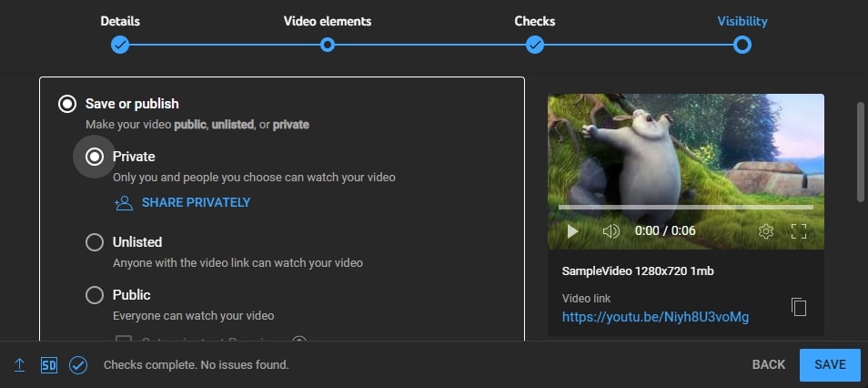Image resolution: width=868 pixels, height=388 pixels.
Task: Click the add-person icon beside Share Privately
Action: (x=124, y=203)
